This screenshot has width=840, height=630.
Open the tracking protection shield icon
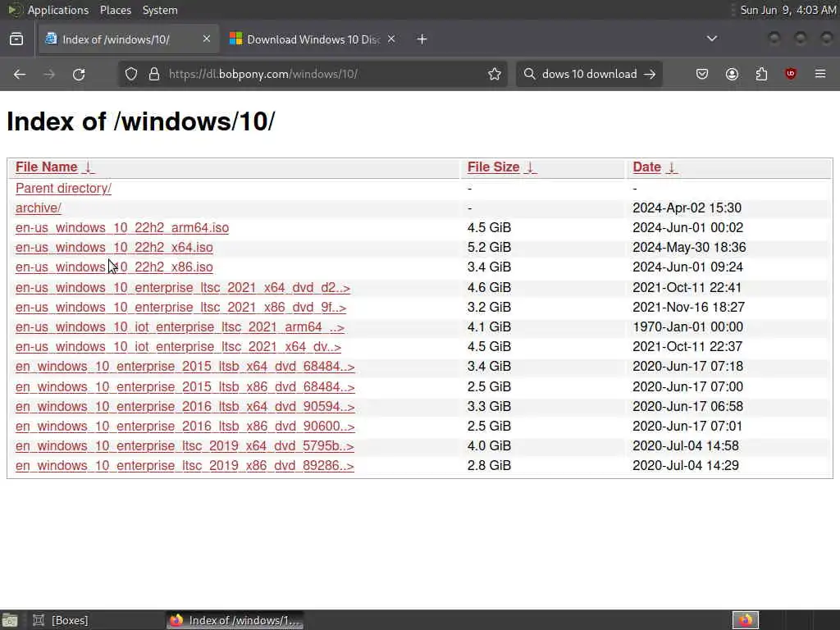tap(131, 74)
